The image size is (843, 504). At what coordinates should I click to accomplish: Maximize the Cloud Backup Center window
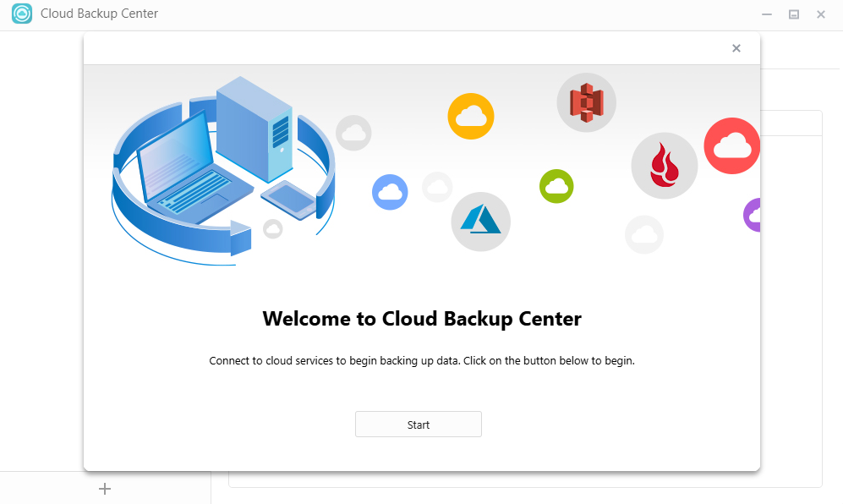click(793, 14)
